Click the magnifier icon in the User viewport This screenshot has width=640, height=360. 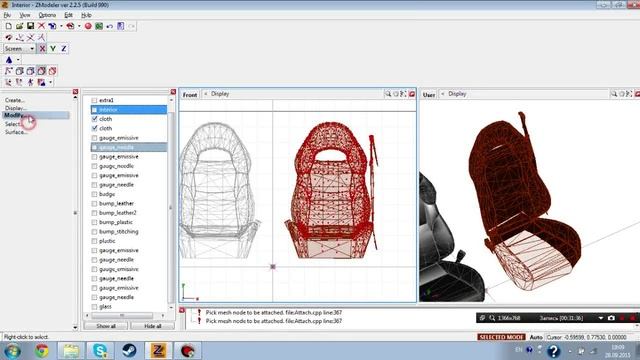click(613, 94)
